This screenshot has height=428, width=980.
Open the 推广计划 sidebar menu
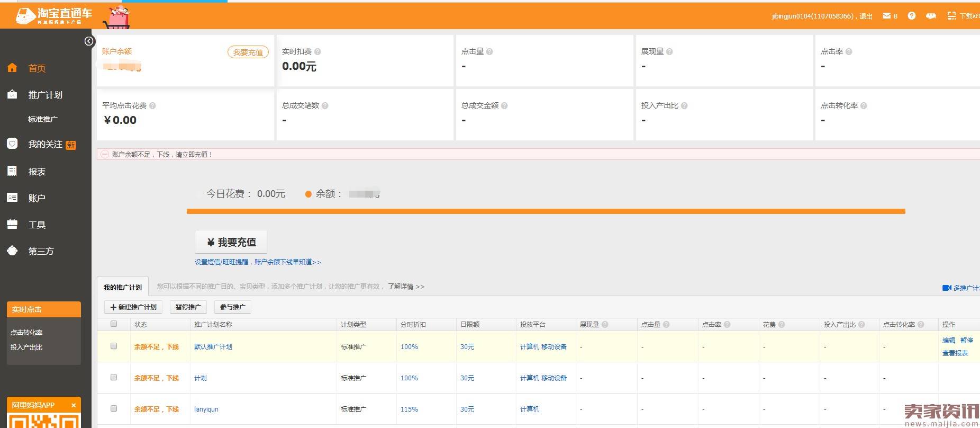46,95
